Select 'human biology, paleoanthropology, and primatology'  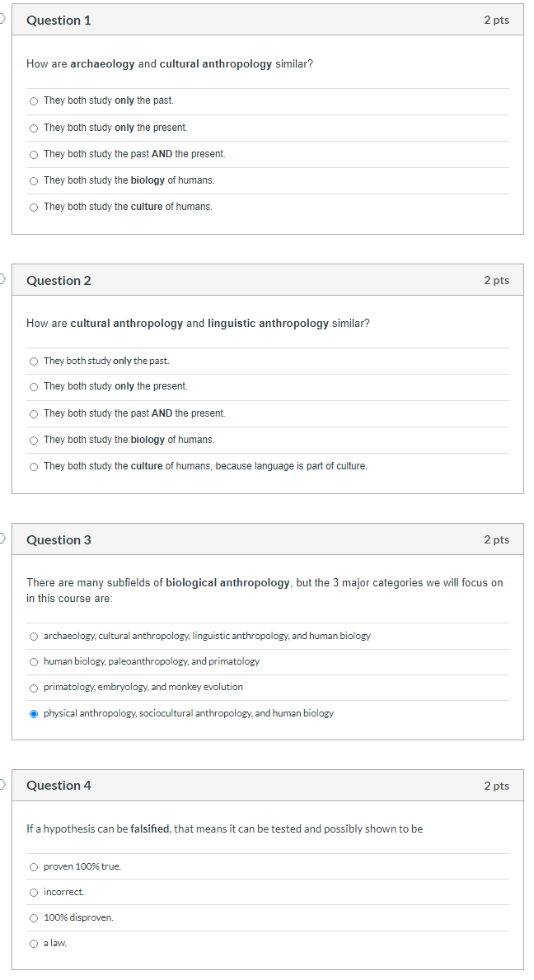tap(33, 661)
